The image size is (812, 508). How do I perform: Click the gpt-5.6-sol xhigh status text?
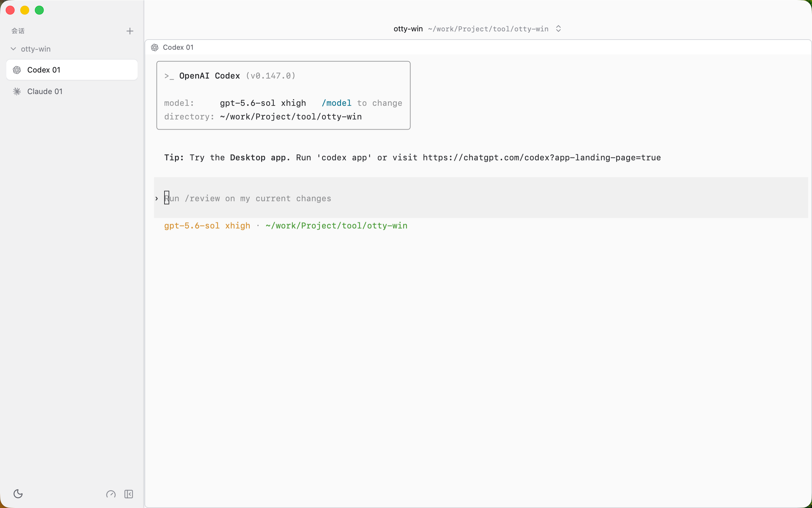tap(207, 226)
